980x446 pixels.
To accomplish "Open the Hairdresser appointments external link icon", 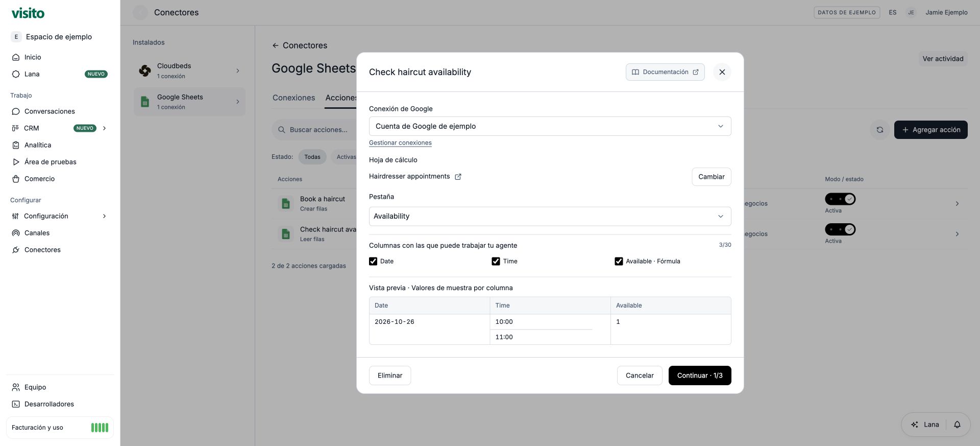I will 458,177.
